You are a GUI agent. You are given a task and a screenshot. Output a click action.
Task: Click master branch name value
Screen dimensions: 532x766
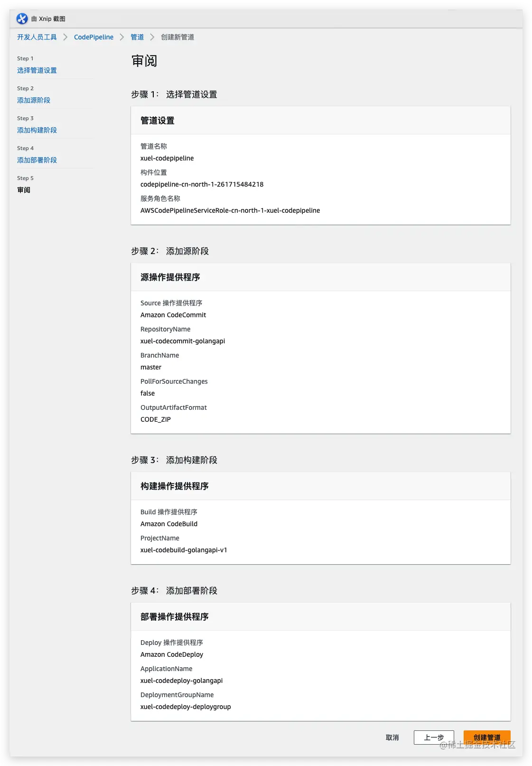click(x=151, y=367)
